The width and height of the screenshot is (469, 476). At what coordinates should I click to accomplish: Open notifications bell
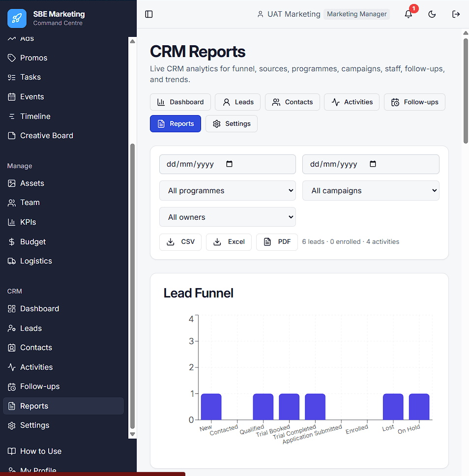[409, 14]
